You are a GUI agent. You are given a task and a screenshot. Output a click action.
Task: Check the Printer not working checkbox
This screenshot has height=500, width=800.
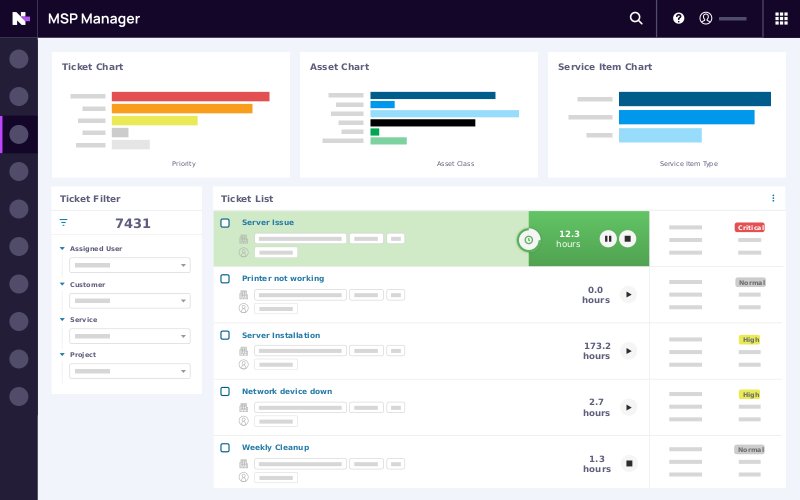[x=225, y=279]
